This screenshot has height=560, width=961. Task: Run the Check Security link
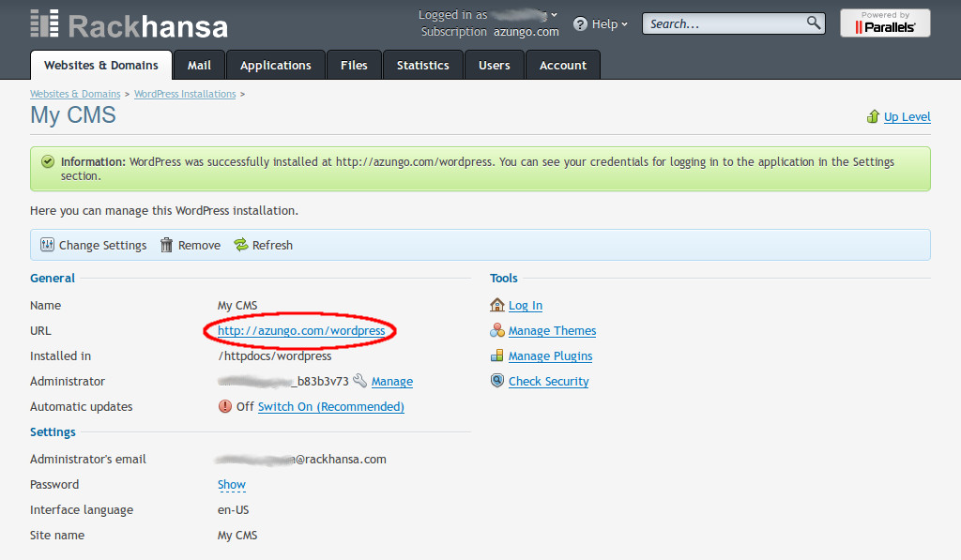point(548,381)
